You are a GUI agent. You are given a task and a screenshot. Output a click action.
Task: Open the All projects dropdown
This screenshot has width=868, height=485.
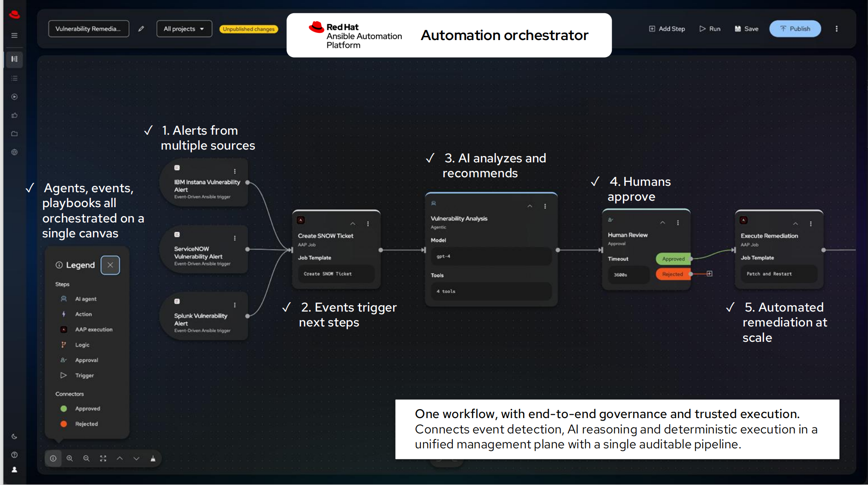tap(184, 29)
